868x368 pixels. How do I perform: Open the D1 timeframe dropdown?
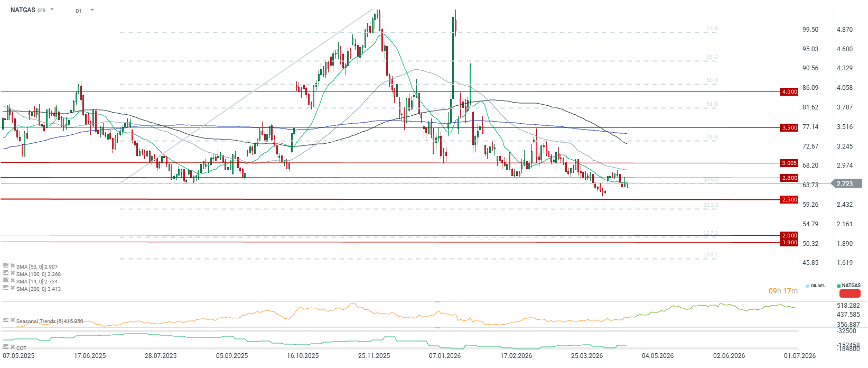[x=92, y=10]
